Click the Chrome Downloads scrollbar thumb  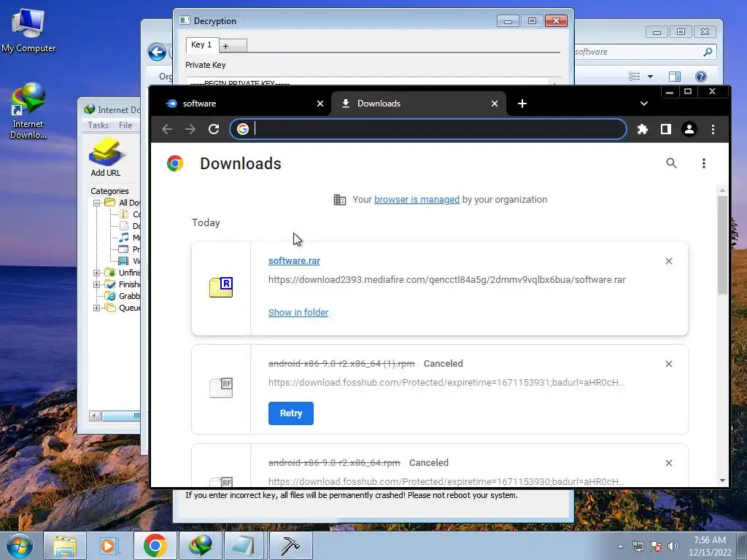click(722, 245)
